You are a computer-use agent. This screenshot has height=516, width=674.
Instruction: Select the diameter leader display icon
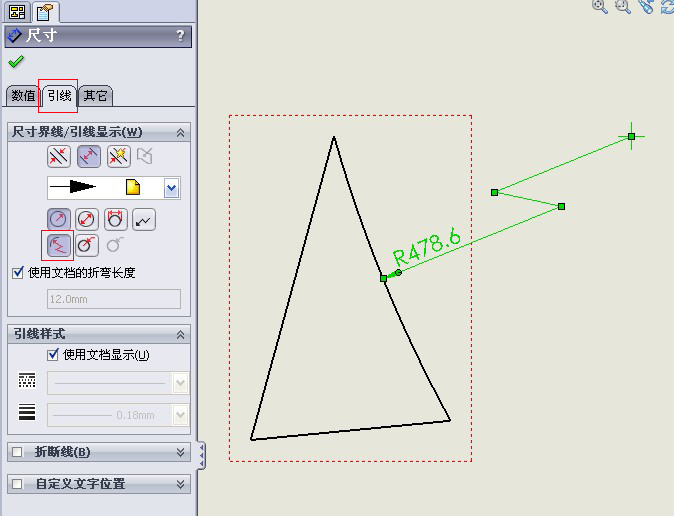coord(87,220)
